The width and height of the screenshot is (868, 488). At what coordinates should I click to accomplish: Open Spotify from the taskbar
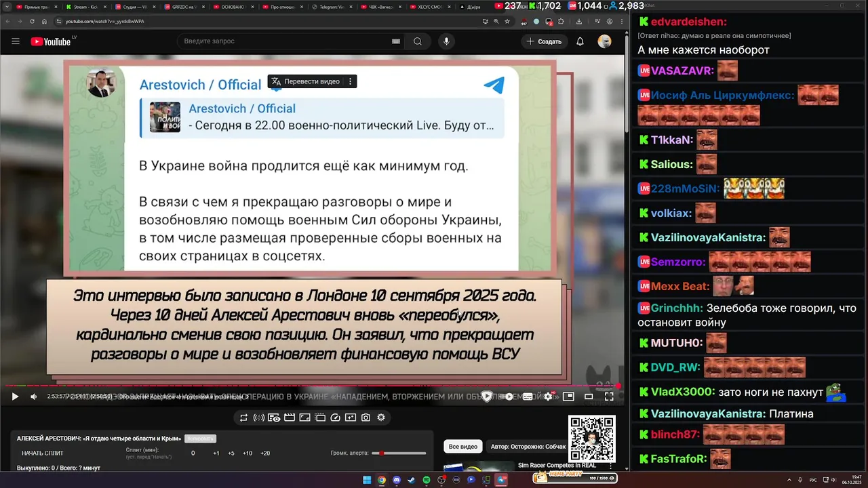[x=427, y=480]
